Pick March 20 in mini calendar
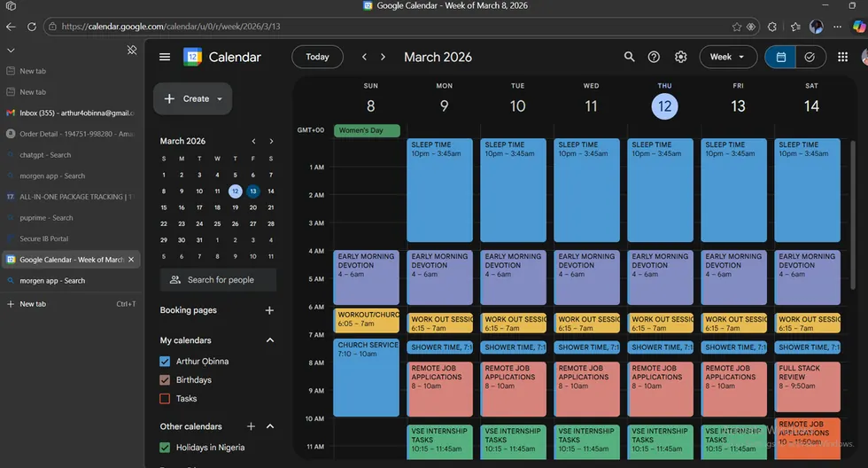Viewport: 868px width, 468px height. [x=253, y=207]
